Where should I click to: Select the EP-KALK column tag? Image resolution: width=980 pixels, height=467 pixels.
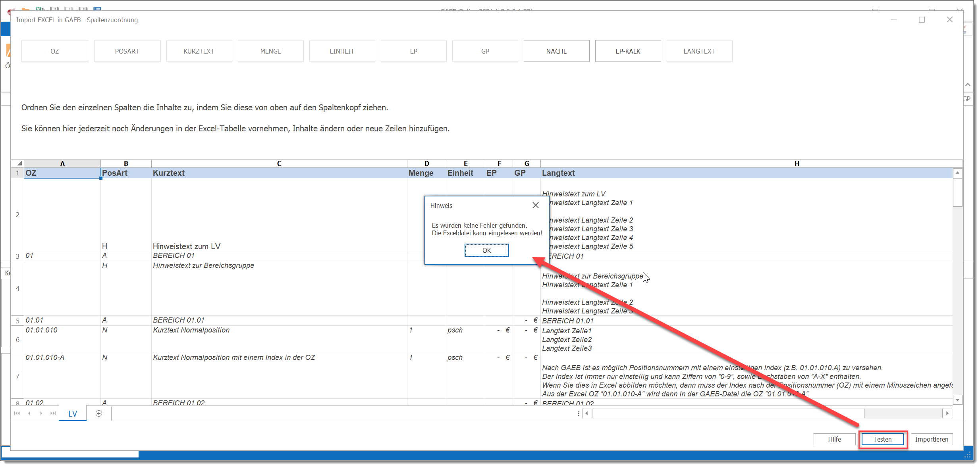coord(628,51)
